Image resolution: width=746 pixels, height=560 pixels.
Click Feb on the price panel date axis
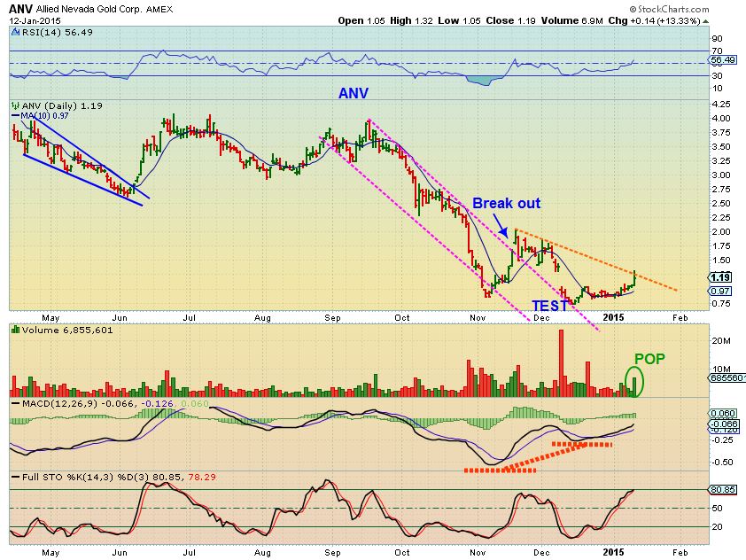tap(680, 318)
